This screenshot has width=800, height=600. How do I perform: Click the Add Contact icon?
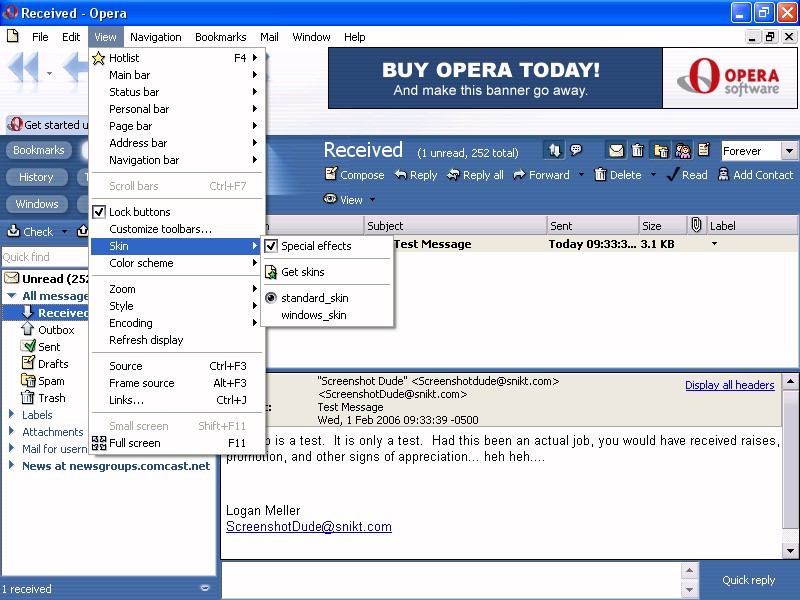723,175
